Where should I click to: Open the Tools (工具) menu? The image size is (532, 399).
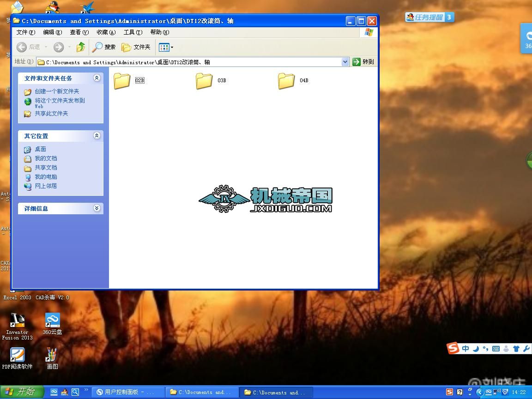pos(133,32)
